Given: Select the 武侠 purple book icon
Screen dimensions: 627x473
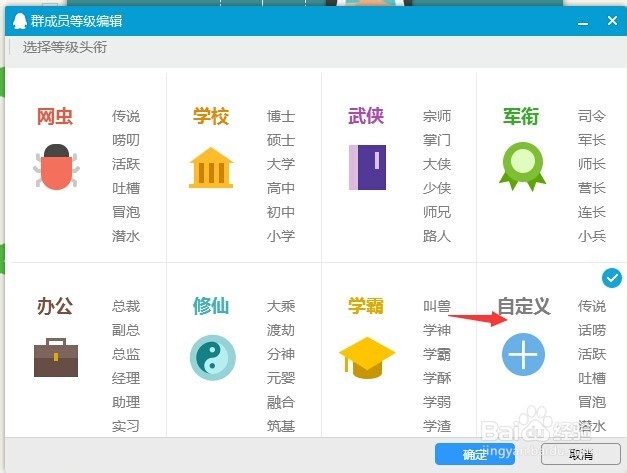Looking at the screenshot, I should click(367, 167).
